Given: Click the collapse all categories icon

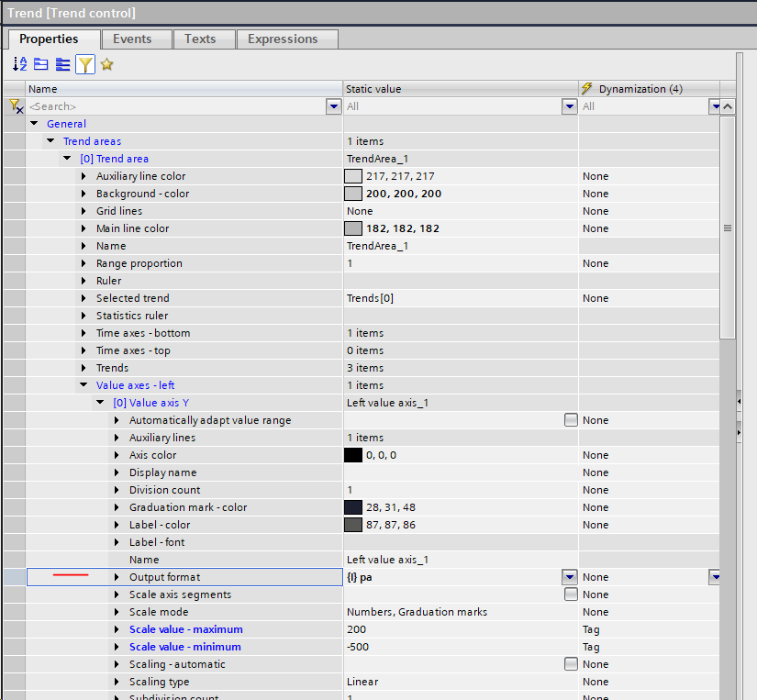Looking at the screenshot, I should click(40, 64).
